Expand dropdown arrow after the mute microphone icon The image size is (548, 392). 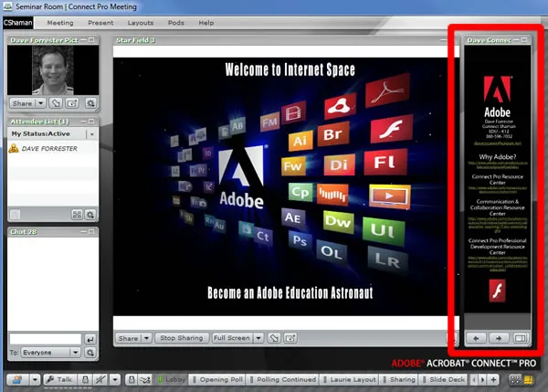click(115, 379)
